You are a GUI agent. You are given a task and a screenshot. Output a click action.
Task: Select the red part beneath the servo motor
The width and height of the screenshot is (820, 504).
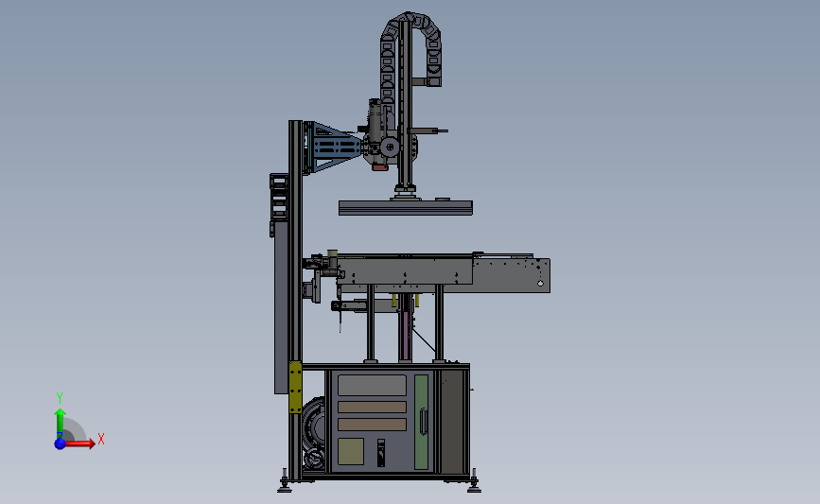pos(379,167)
